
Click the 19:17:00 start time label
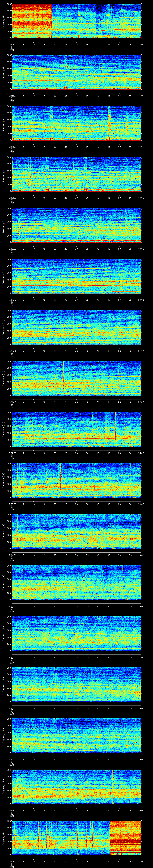(x=12, y=198)
